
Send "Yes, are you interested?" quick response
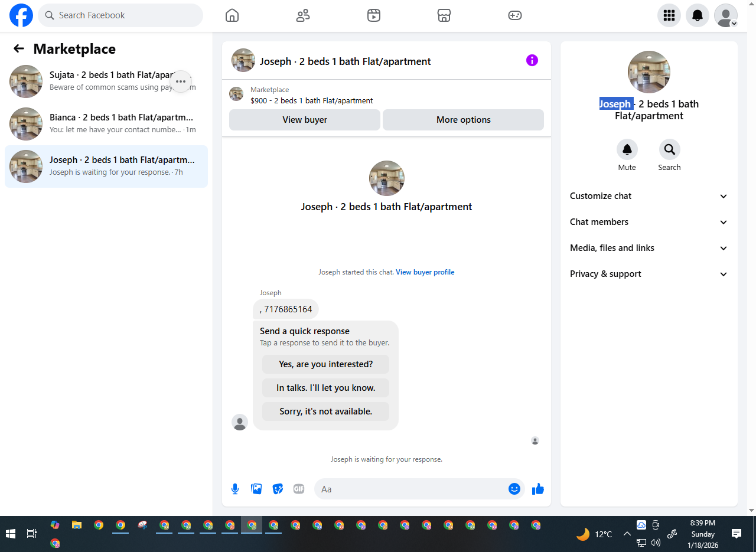326,364
